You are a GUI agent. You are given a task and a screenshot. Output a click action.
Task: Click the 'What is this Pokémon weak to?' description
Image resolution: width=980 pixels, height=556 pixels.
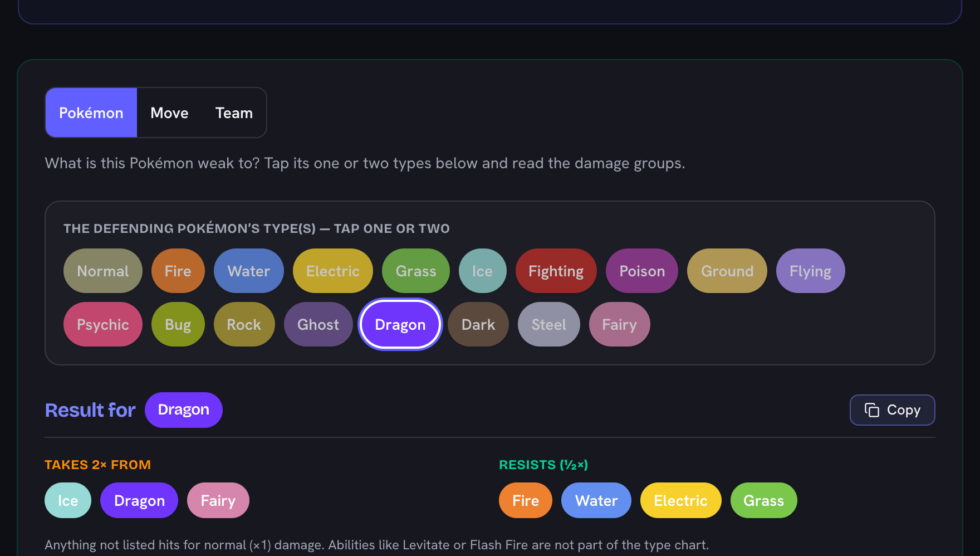pos(365,163)
